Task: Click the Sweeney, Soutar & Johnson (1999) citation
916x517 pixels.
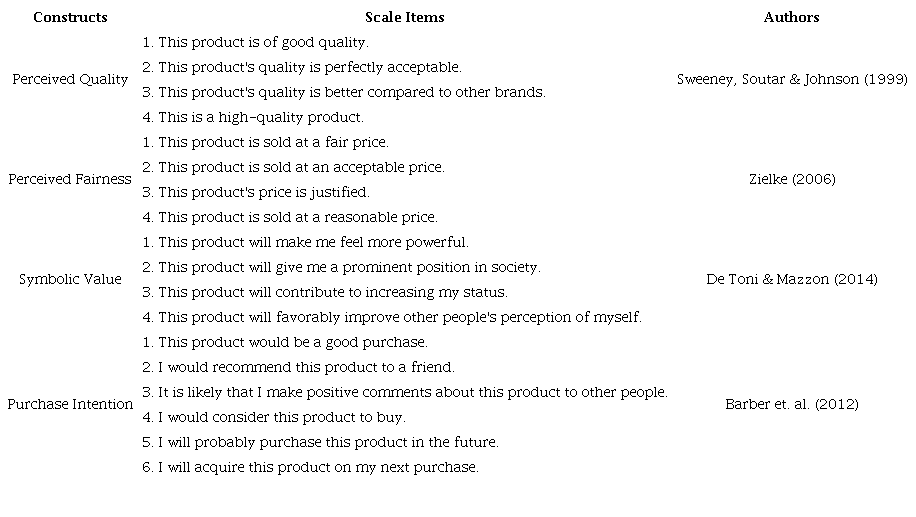Action: pyautogui.click(x=791, y=79)
